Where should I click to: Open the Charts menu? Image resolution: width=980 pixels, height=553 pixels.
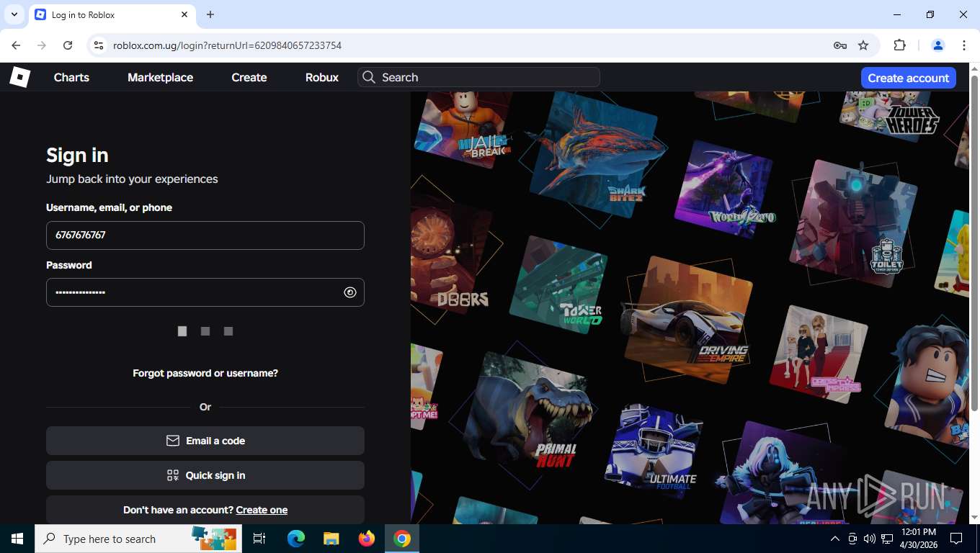(x=71, y=77)
